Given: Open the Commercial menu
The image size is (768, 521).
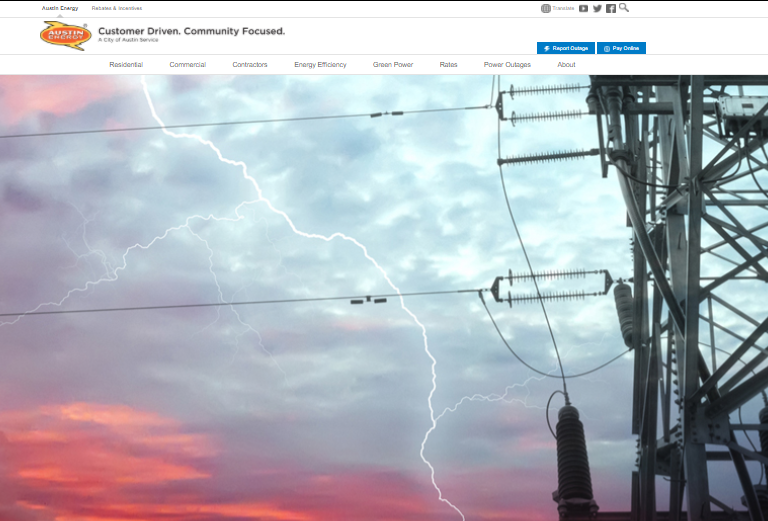Looking at the screenshot, I should coord(187,65).
